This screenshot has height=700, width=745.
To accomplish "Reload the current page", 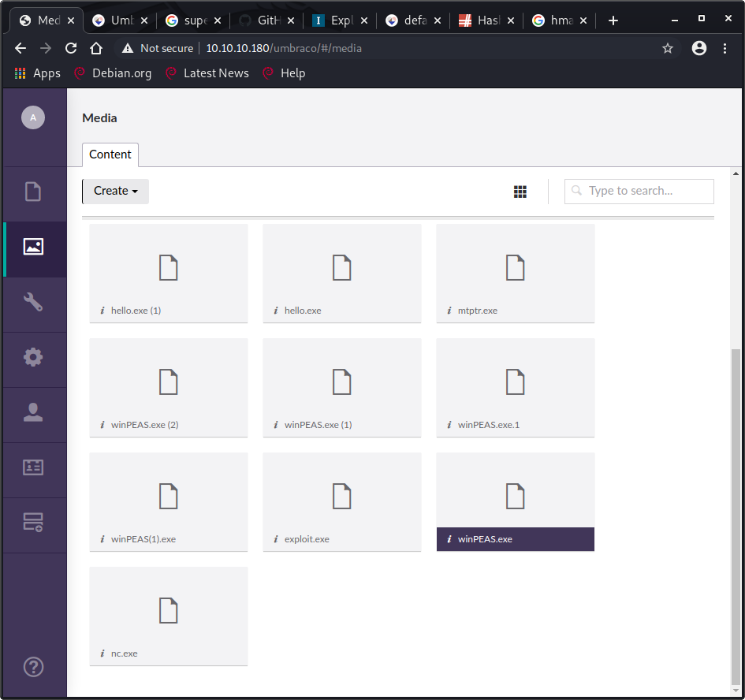I will [x=71, y=48].
